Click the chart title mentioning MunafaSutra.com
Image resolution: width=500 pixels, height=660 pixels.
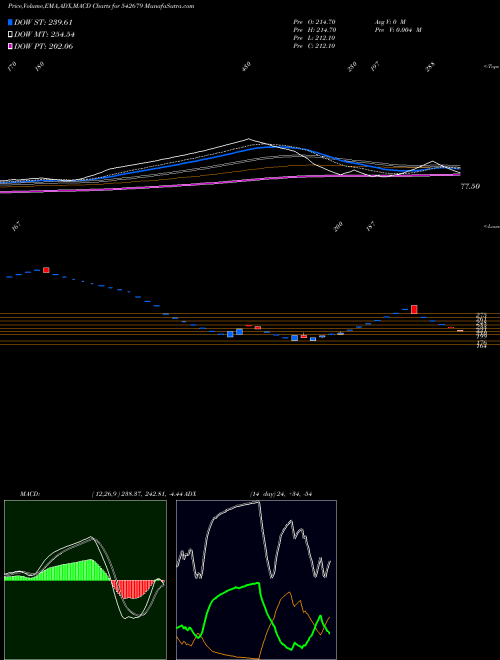[101, 7]
